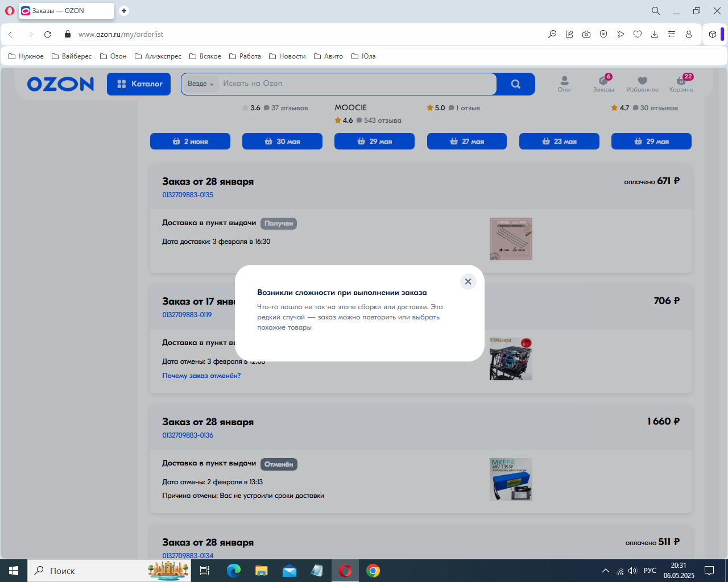The width and height of the screenshot is (728, 582).
Task: Open the Олег profile icon
Action: coord(564,84)
